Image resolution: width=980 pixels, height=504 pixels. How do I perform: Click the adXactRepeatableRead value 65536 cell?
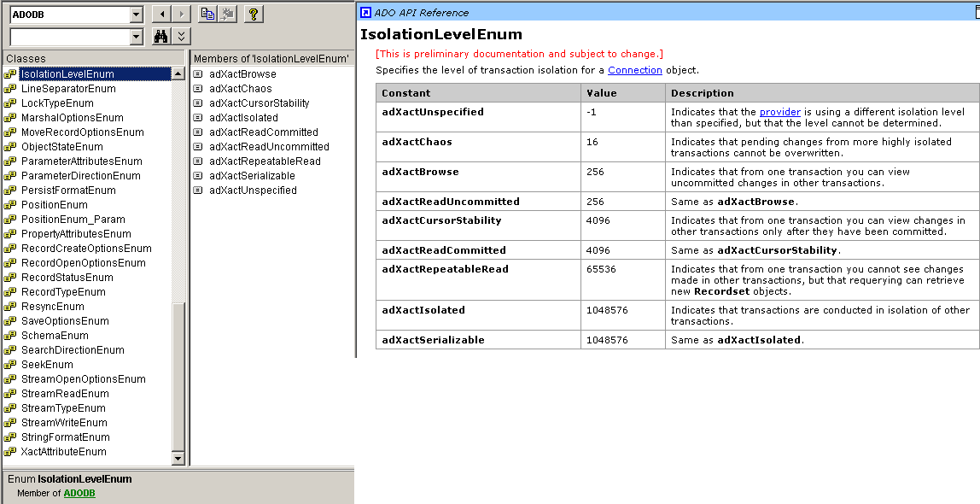tap(623, 280)
